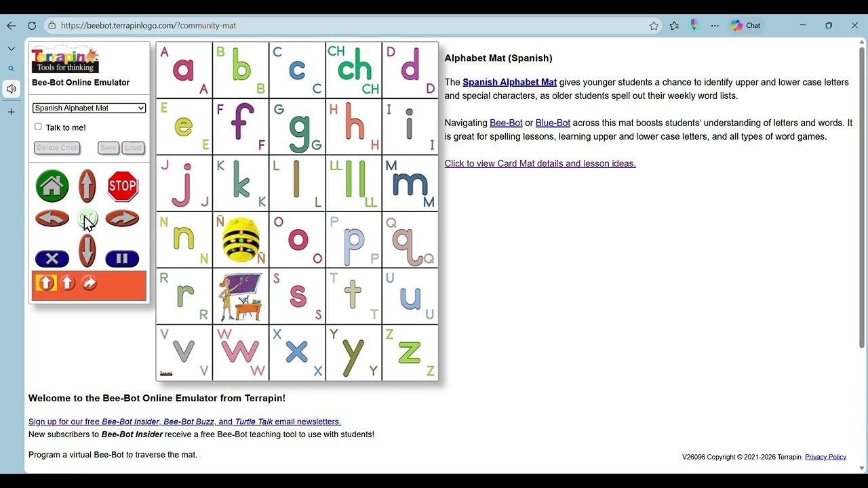Viewport: 868px width, 488px height.
Task: Click the CH tile on the mat
Action: click(353, 70)
